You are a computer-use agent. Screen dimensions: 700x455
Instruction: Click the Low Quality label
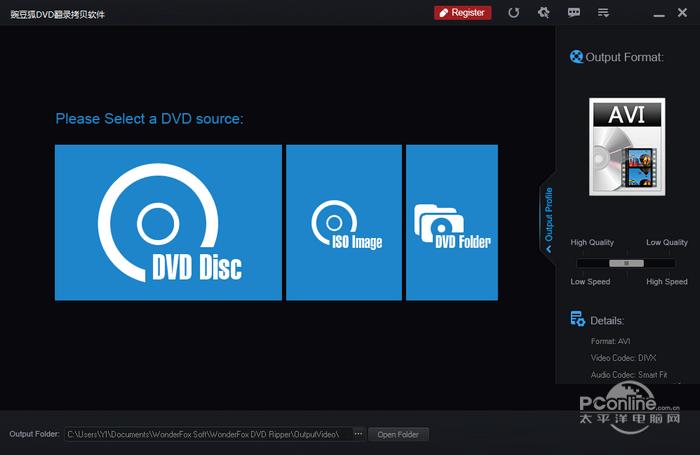pyautogui.click(x=667, y=242)
